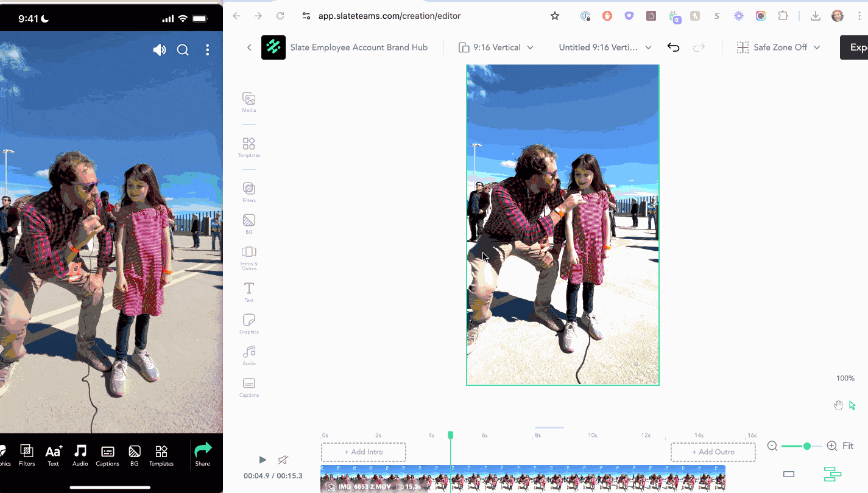Select the hand pan tool
Viewport: 868px width, 493px height.
[838, 405]
